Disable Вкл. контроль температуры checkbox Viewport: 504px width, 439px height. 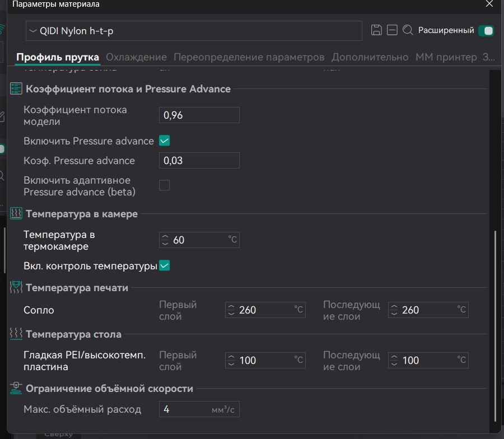(x=165, y=266)
